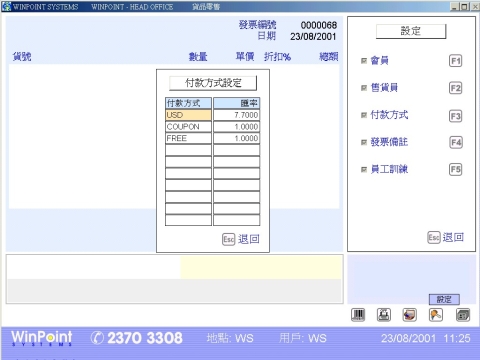This screenshot has width=480, height=360.
Task: Click the calculator icon in bottom toolbar
Action: (x=463, y=315)
